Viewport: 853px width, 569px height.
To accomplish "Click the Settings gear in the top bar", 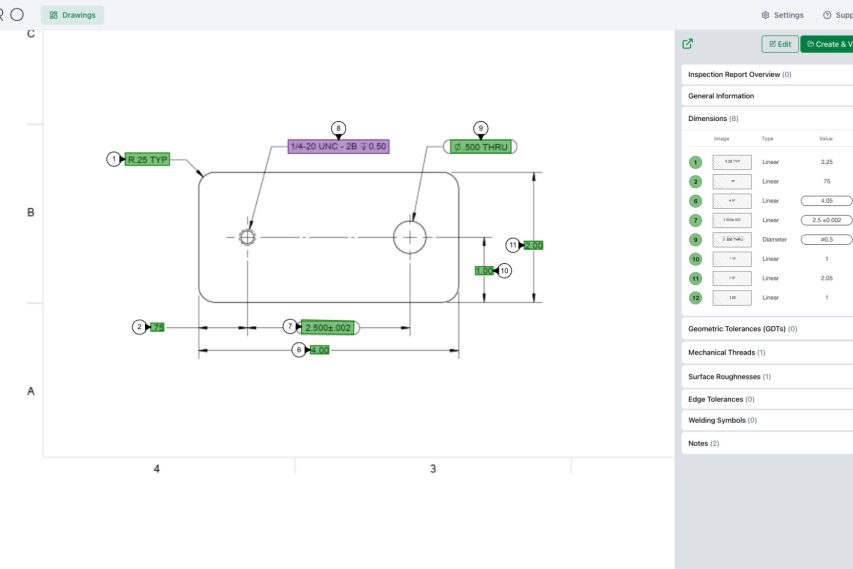I will 782,15.
